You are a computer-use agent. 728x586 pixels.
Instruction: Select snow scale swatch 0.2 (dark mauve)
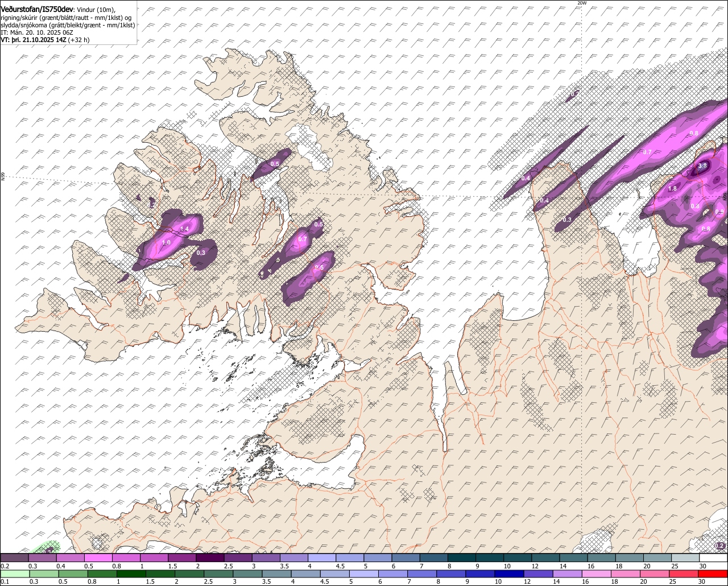14,558
